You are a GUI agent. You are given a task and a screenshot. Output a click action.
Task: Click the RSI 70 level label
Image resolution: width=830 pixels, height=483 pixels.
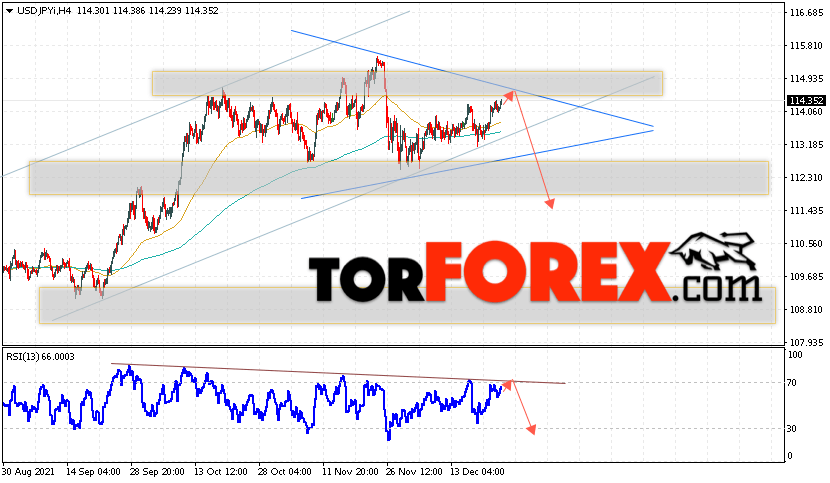792,383
